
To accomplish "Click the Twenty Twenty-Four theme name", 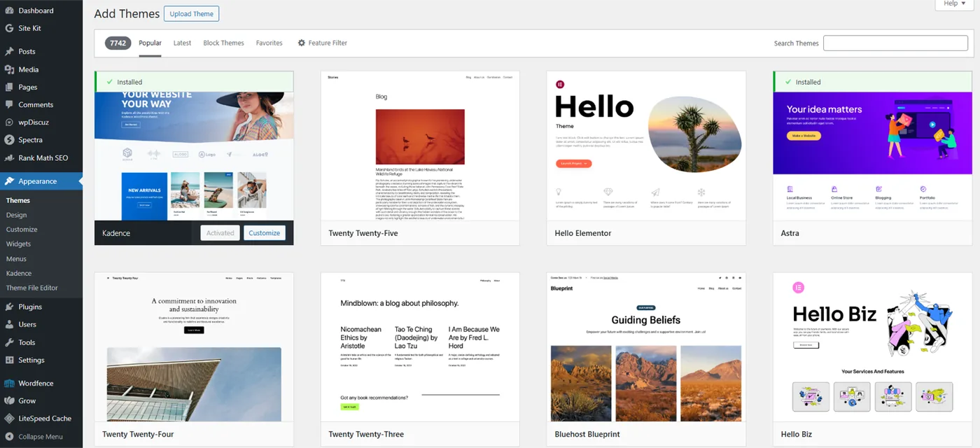I will 138,434.
